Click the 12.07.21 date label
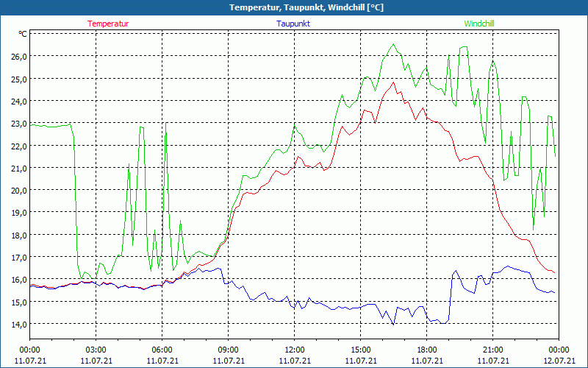 559,361
